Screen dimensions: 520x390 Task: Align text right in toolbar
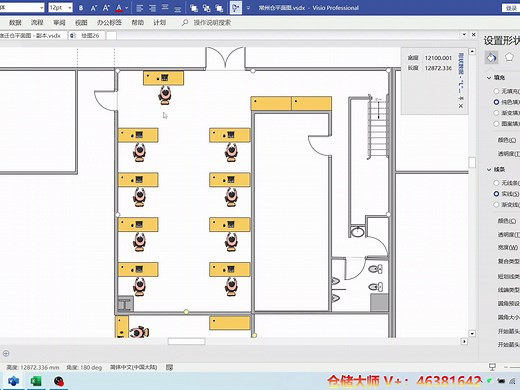pyautogui.click(x=152, y=8)
